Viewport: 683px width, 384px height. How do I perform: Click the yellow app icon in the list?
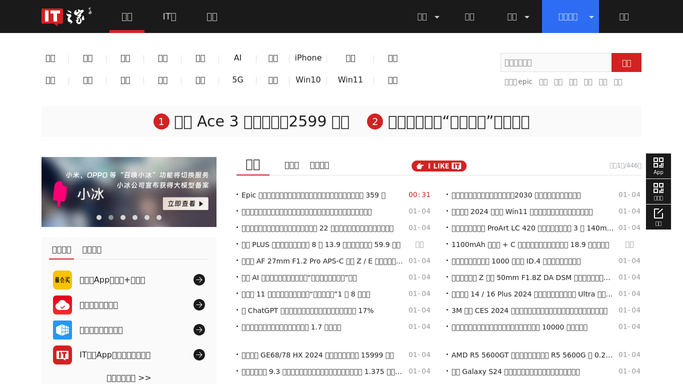point(62,280)
